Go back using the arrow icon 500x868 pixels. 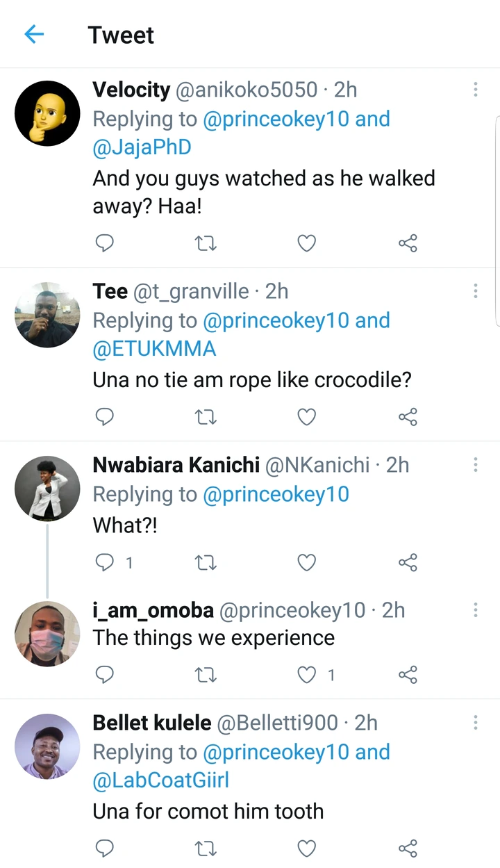[34, 34]
